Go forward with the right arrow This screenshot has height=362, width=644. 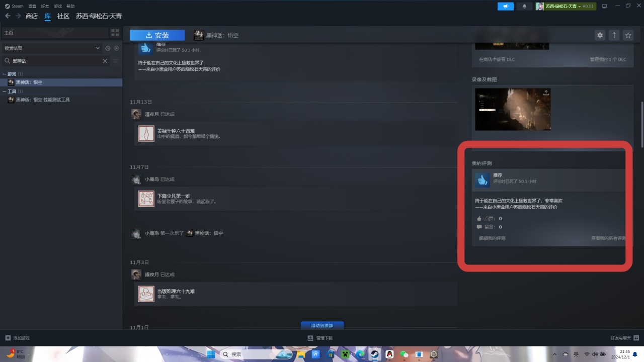[x=19, y=16]
